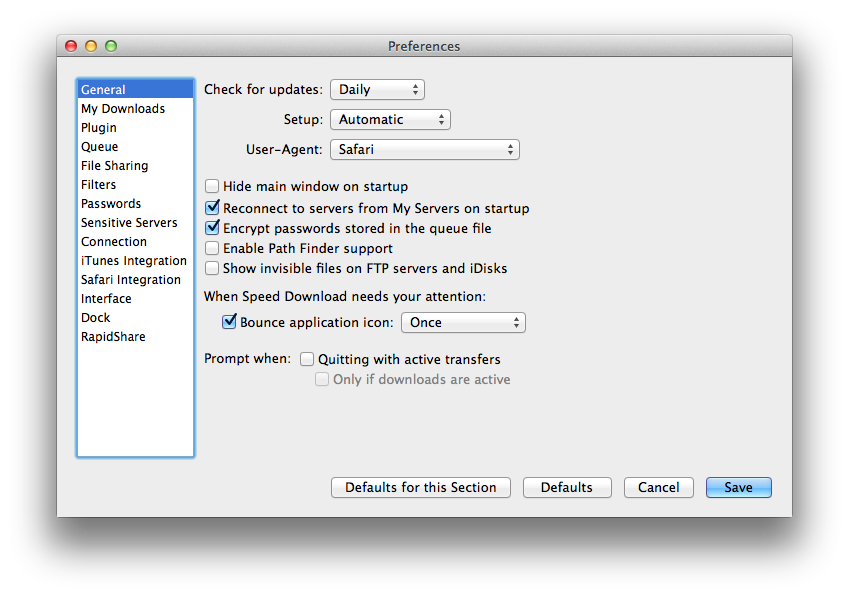The height and width of the screenshot is (596, 849).
Task: Enable prompt when quitting with active transfers
Action: pyautogui.click(x=307, y=359)
